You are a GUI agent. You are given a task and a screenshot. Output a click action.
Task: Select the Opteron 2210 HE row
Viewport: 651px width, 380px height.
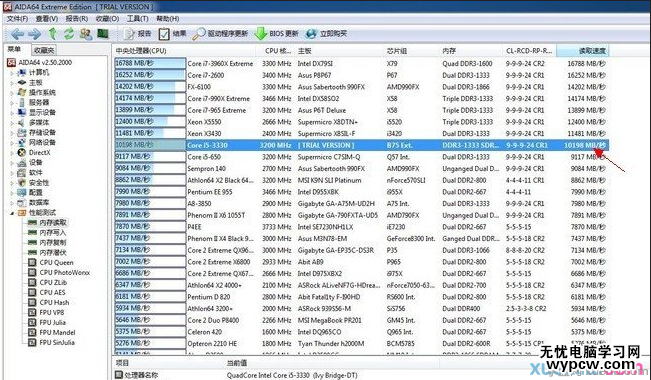(361, 343)
